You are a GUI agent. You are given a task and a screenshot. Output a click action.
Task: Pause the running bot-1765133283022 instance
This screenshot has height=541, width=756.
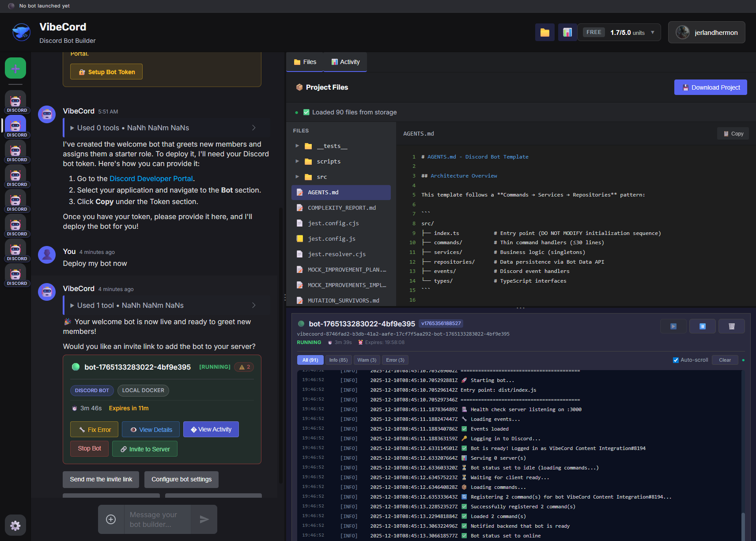pos(702,326)
